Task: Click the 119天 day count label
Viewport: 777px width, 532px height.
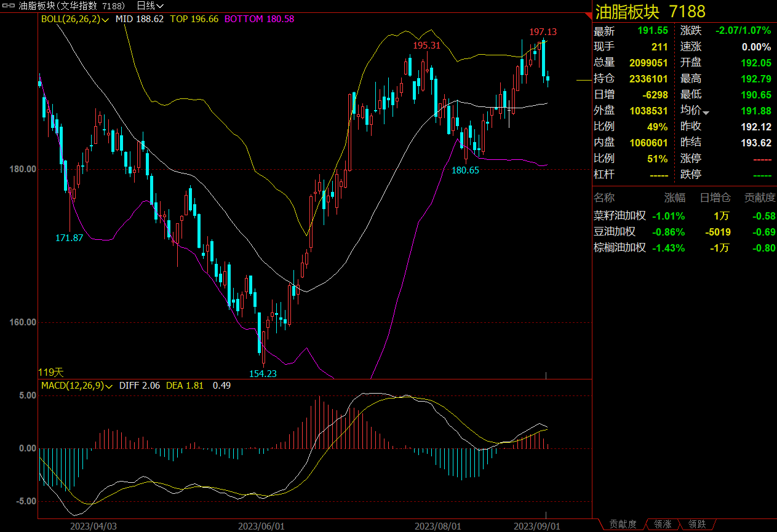Action: [51, 372]
